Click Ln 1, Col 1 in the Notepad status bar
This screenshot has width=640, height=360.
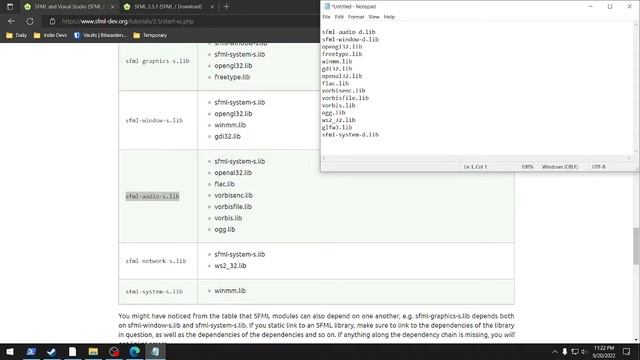(x=475, y=167)
